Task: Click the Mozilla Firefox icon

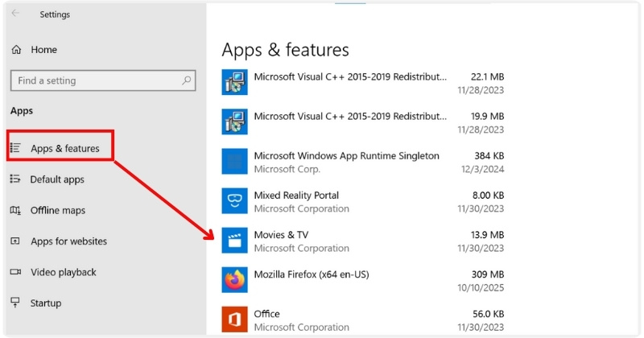Action: click(x=234, y=280)
